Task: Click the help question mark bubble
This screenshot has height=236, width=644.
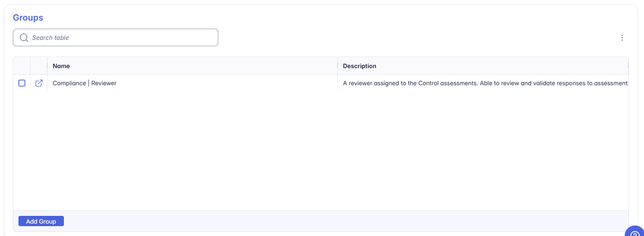Action: click(x=635, y=232)
